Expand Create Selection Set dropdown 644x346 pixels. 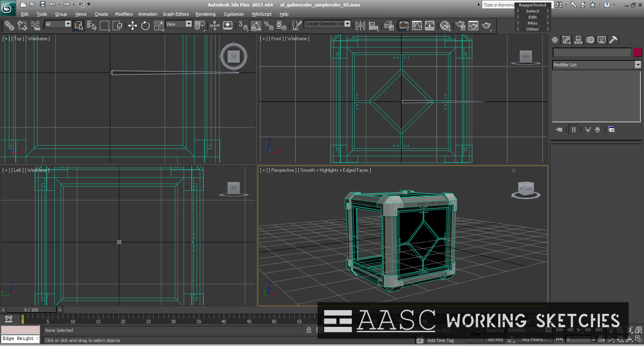click(347, 24)
